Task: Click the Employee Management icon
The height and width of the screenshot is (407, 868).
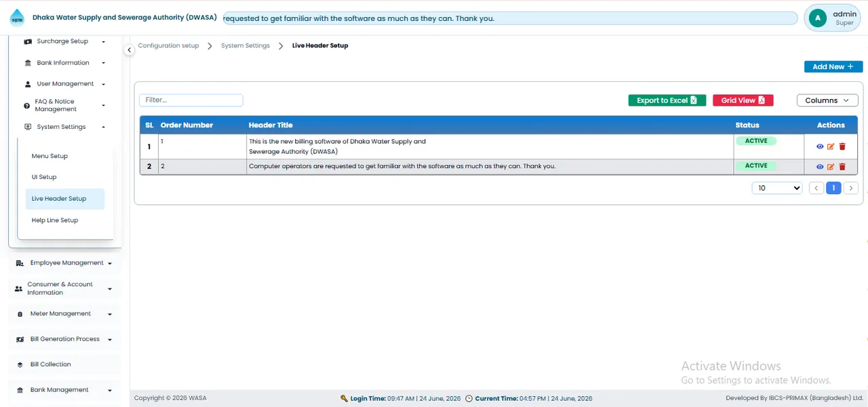Action: 20,263
